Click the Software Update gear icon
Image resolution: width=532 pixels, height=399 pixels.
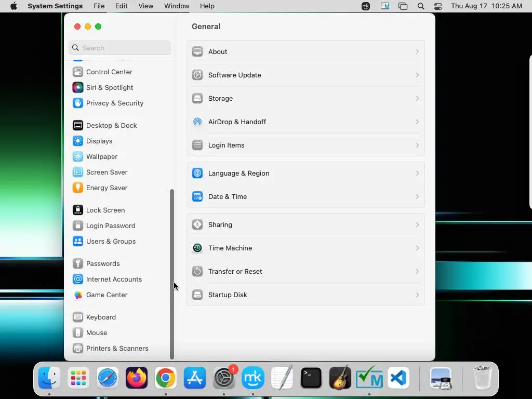[x=197, y=75]
